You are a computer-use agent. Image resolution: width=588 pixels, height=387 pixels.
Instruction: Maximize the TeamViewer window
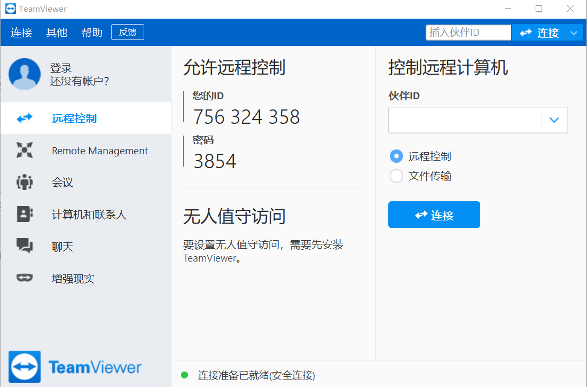(x=539, y=9)
